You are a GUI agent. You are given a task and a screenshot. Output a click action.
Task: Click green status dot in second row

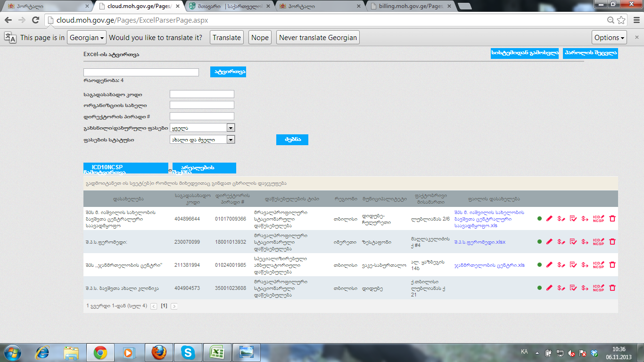click(x=539, y=242)
